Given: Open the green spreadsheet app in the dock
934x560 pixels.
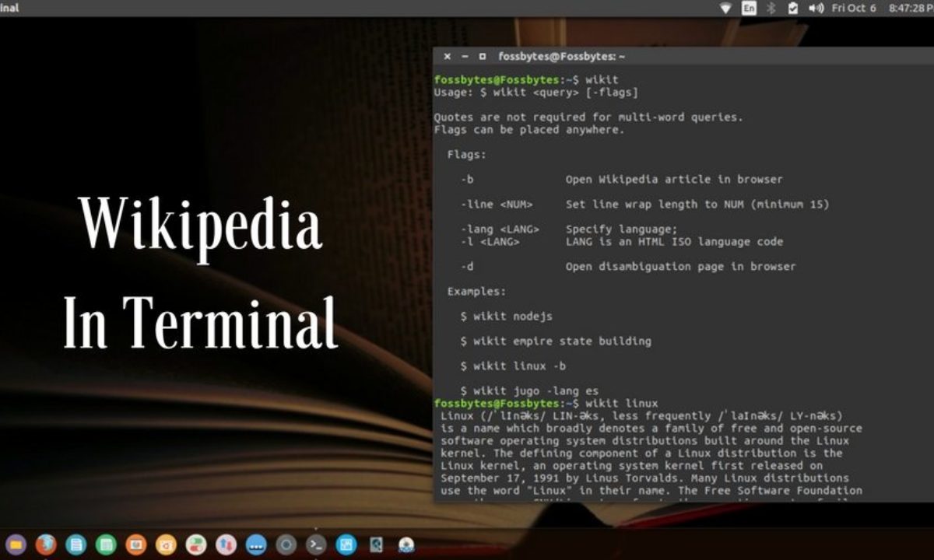Looking at the screenshot, I should (x=106, y=544).
